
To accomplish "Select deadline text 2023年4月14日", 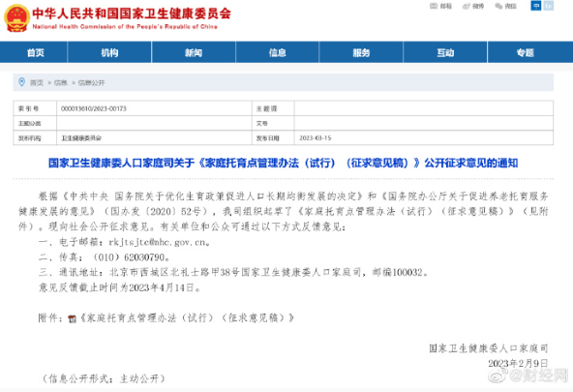I will [x=161, y=287].
